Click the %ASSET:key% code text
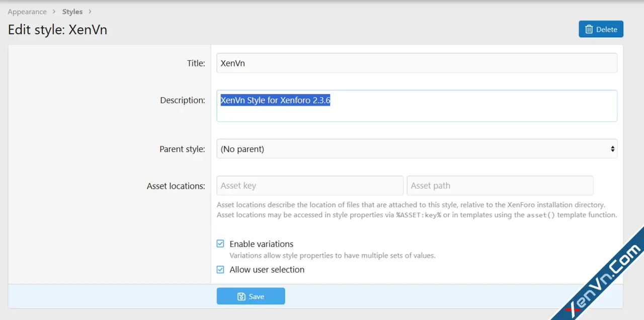 point(418,215)
